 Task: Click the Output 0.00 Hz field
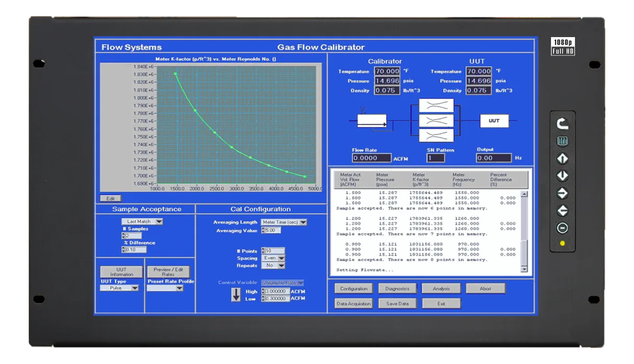tap(494, 158)
